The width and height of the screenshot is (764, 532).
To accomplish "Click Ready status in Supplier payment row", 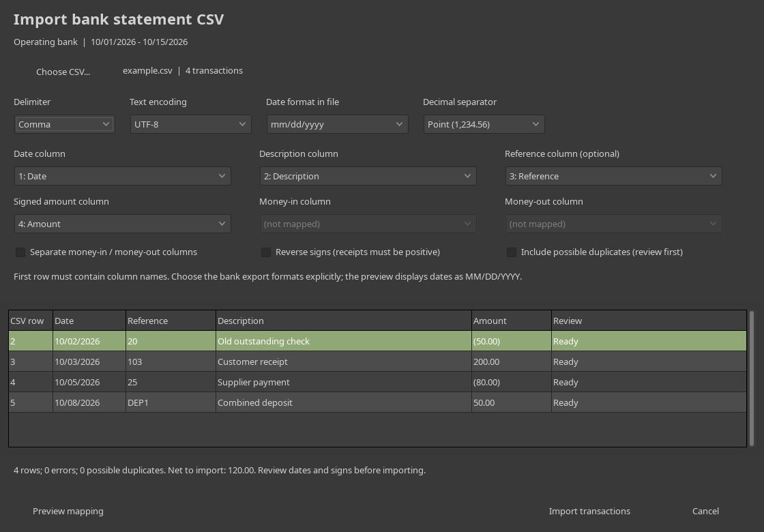I will click(x=649, y=382).
